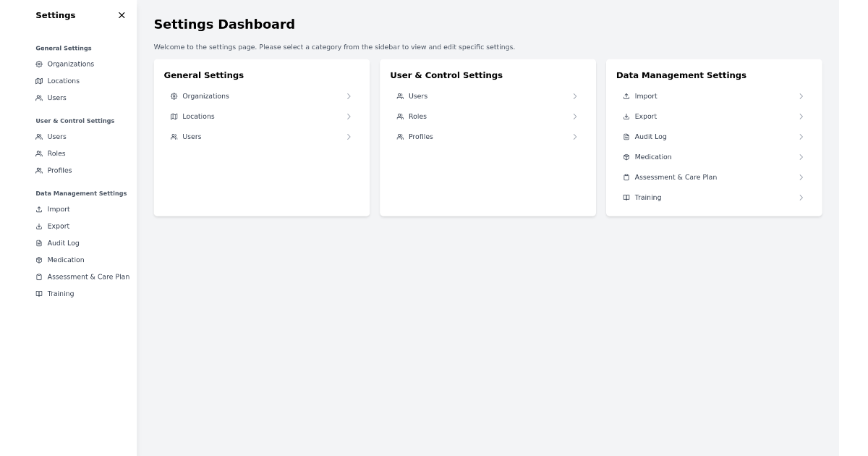Image resolution: width=868 pixels, height=456 pixels.
Task: Open the Medication chevron in Data Management card
Action: pyautogui.click(x=801, y=157)
